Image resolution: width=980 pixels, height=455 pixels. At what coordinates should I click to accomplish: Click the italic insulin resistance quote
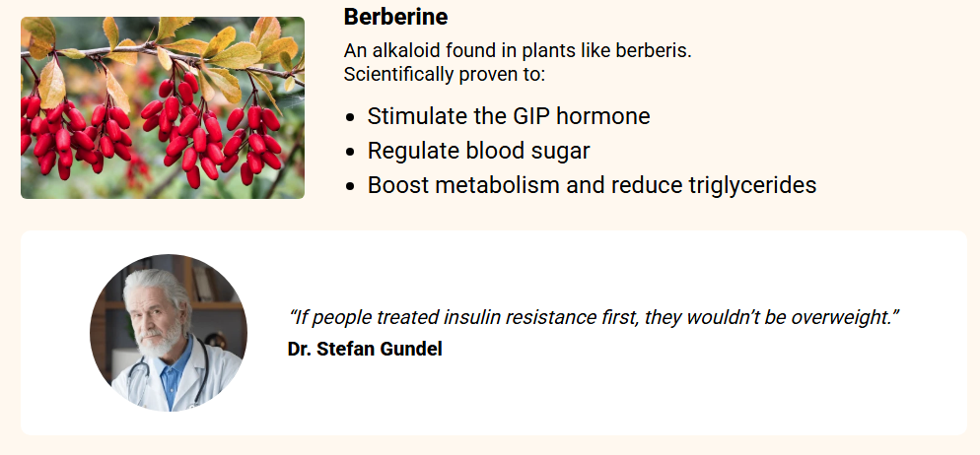pyautogui.click(x=594, y=318)
